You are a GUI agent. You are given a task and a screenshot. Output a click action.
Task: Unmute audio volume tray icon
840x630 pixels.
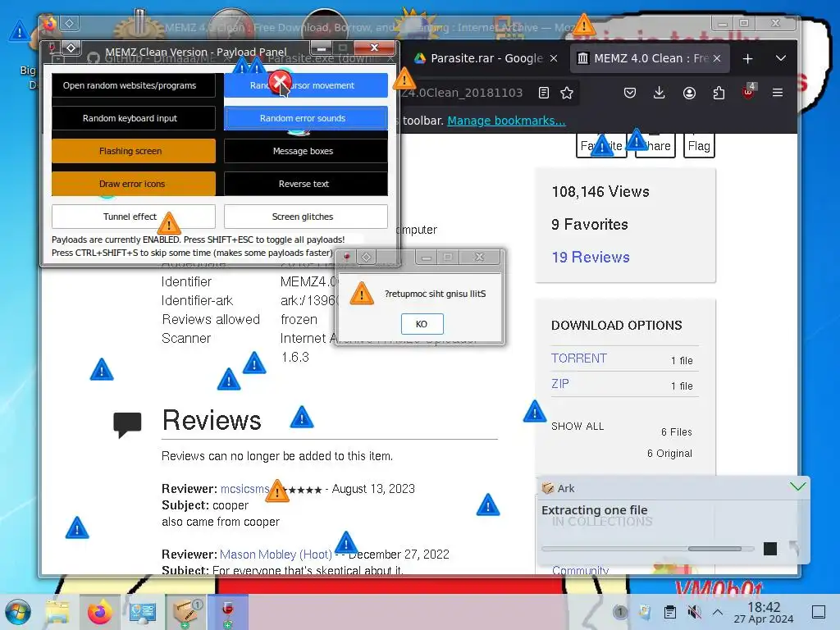point(694,612)
